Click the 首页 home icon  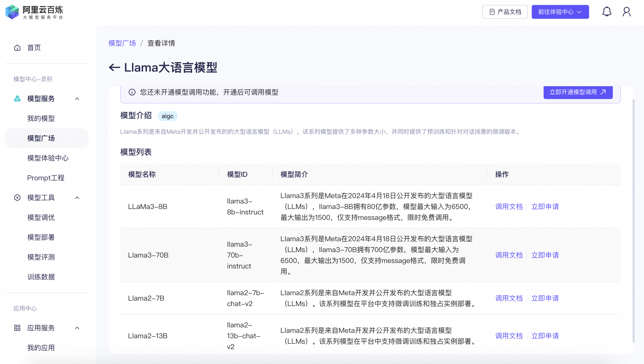point(17,48)
